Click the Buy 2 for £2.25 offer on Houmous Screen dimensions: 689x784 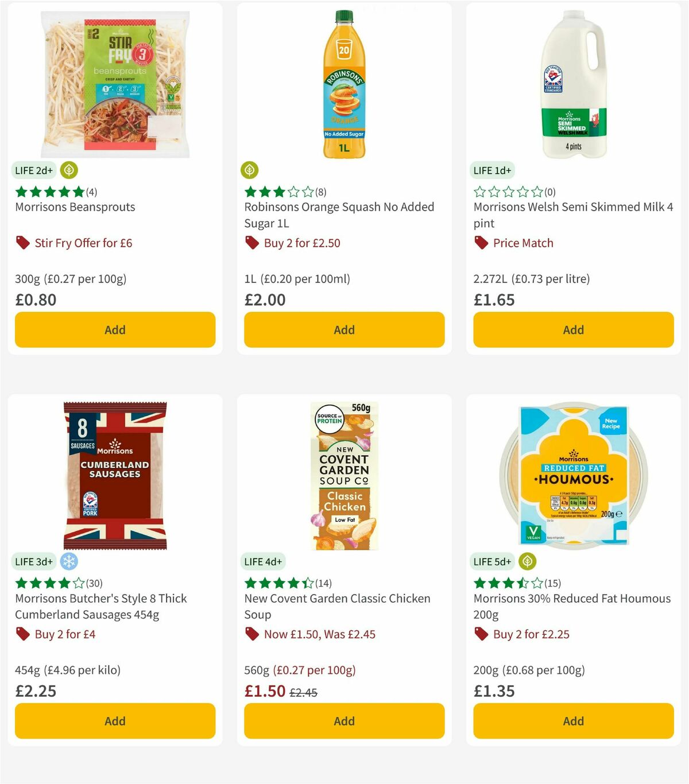(531, 634)
